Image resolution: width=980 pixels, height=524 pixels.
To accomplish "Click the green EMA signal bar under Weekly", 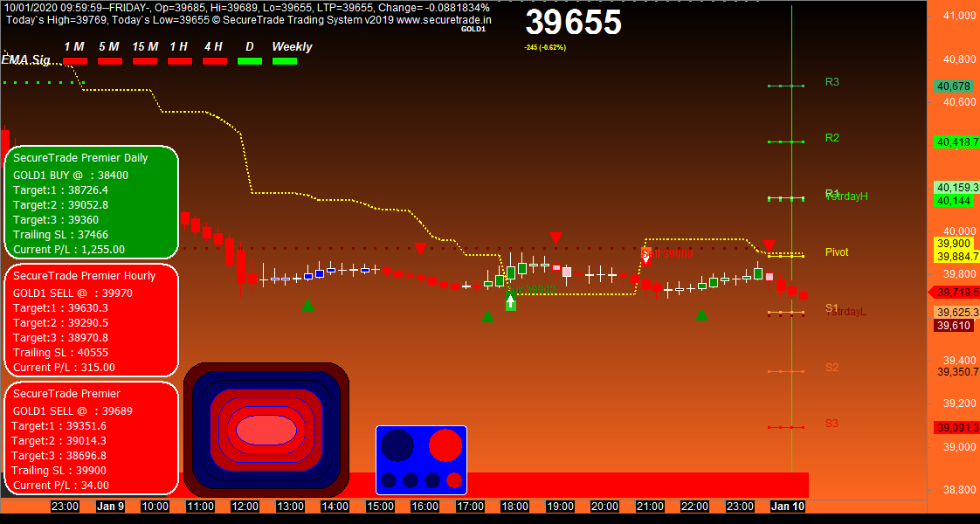I will click(x=285, y=60).
